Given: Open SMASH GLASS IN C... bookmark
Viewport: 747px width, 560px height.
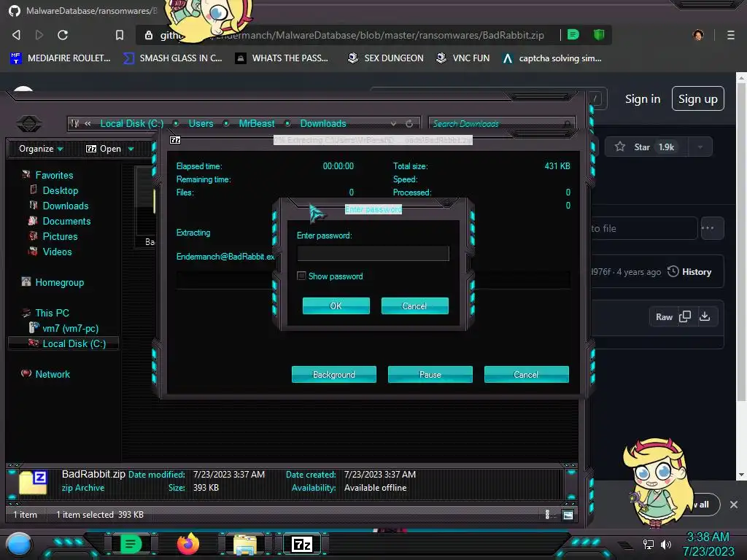Looking at the screenshot, I should [x=172, y=58].
